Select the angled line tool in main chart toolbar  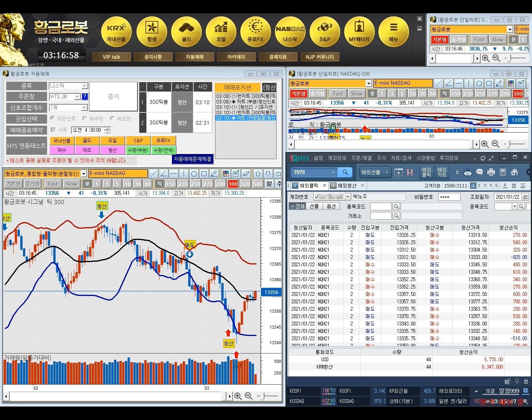(x=164, y=173)
